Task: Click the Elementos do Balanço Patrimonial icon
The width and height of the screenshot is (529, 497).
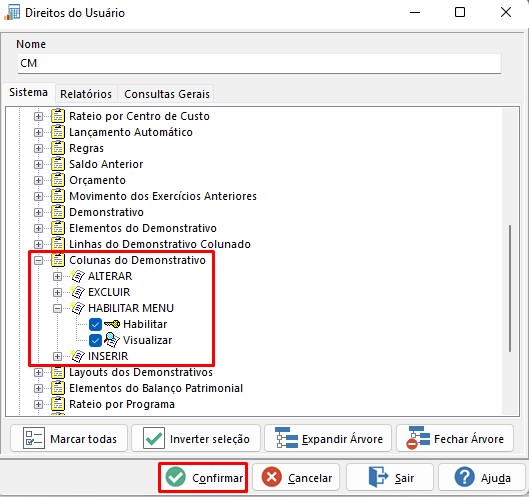Action: (x=58, y=388)
